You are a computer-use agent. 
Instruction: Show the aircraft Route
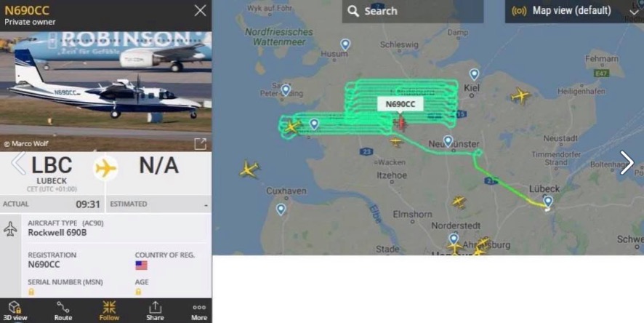[63, 311]
